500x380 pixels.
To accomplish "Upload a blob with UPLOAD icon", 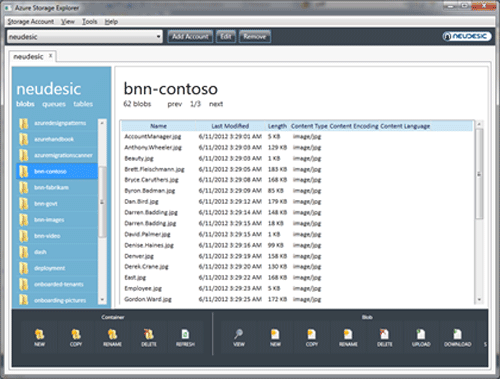I will [x=421, y=337].
